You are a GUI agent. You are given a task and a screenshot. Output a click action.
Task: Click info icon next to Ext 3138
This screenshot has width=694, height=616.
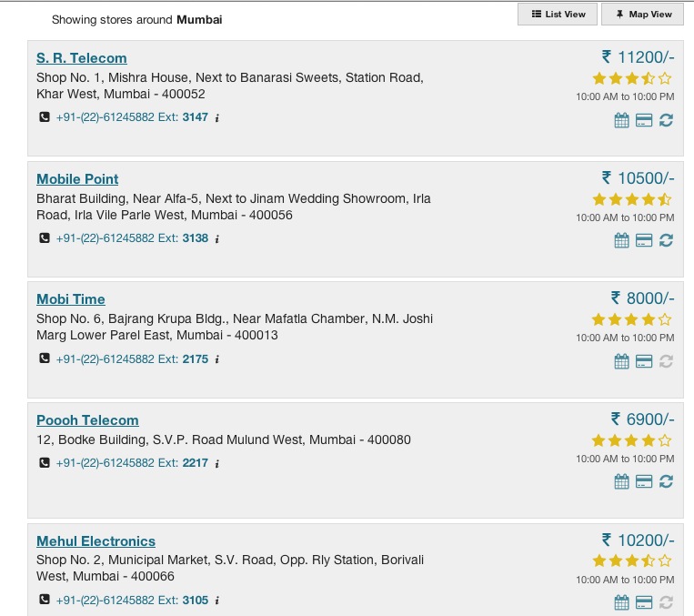(x=216, y=238)
